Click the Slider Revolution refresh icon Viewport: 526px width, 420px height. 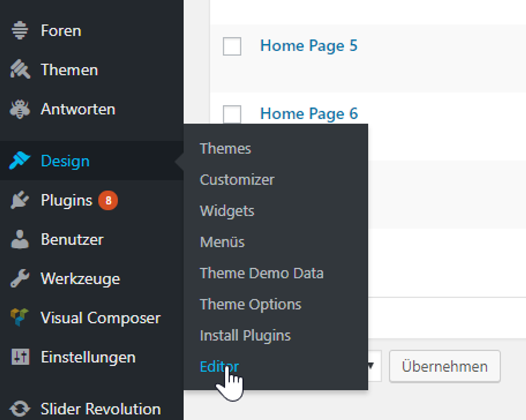(20, 409)
